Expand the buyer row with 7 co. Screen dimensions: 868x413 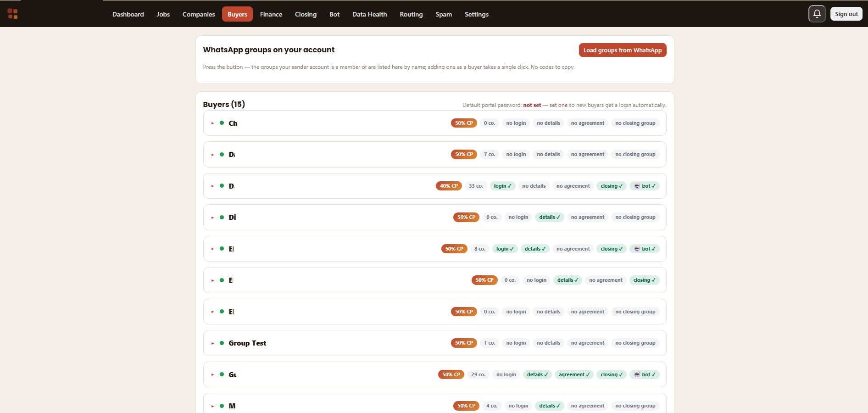(x=212, y=155)
